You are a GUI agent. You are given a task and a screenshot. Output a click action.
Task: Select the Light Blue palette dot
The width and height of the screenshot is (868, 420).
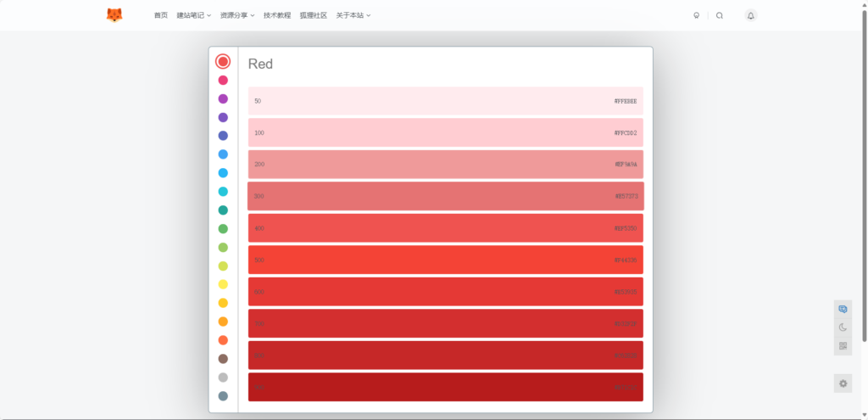(x=223, y=173)
